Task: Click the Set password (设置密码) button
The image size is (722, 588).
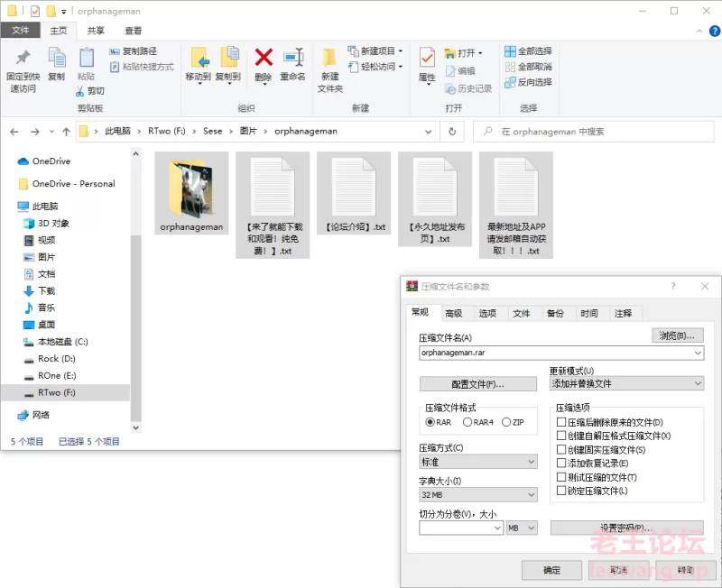Action: pyautogui.click(x=626, y=528)
